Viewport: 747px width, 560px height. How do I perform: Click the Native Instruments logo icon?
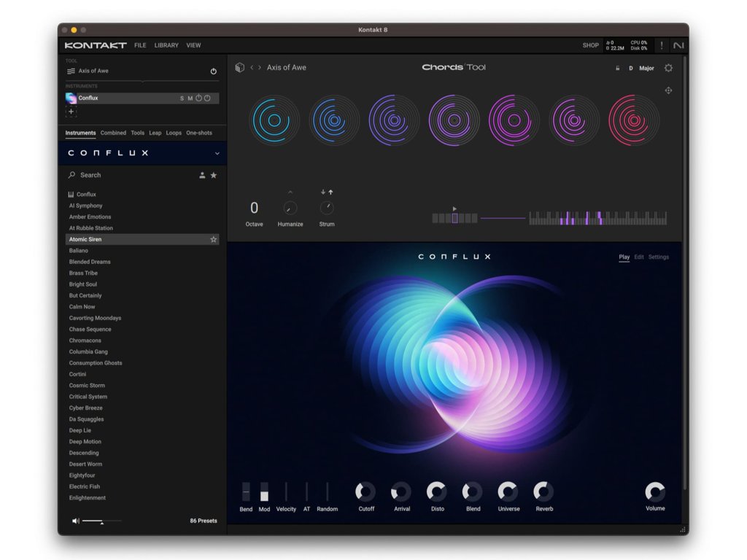click(678, 45)
